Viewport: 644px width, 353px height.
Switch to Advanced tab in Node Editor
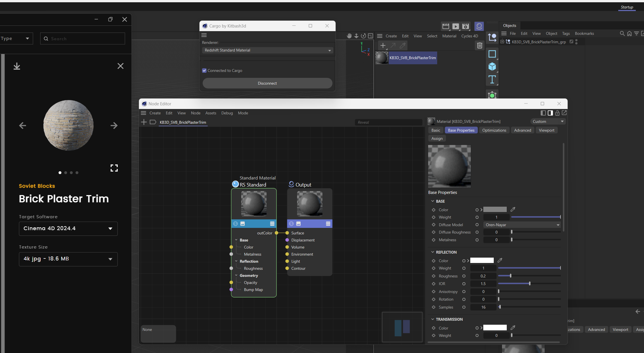pos(522,130)
